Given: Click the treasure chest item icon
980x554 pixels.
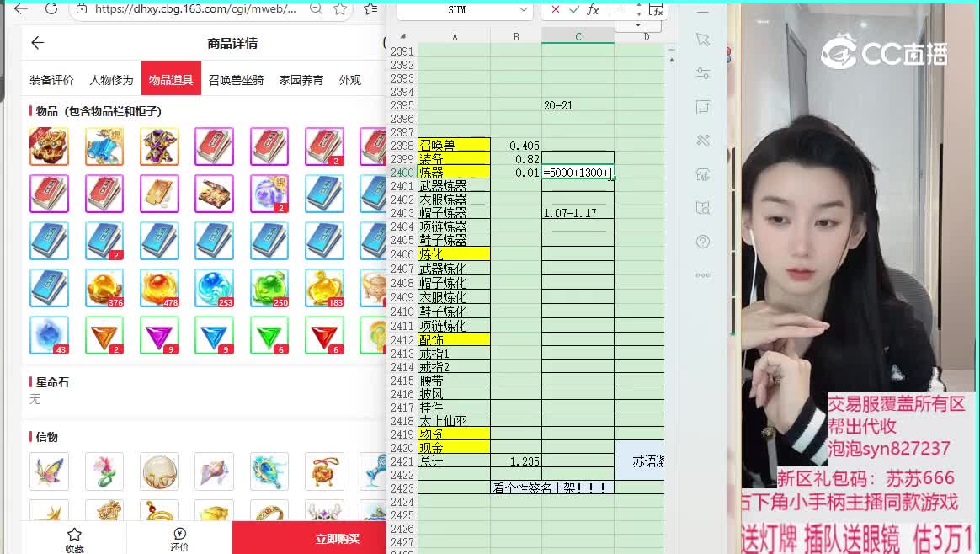Looking at the screenshot, I should [215, 194].
